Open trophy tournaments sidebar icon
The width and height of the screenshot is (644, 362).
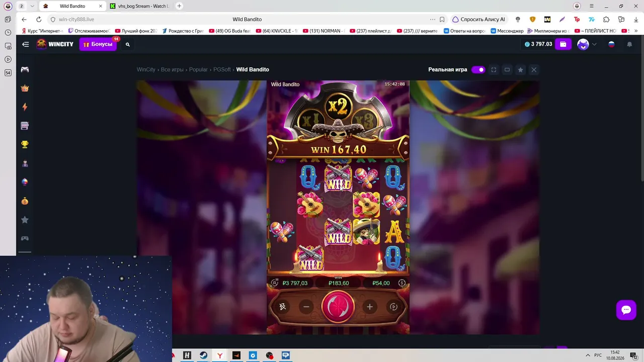tap(25, 145)
